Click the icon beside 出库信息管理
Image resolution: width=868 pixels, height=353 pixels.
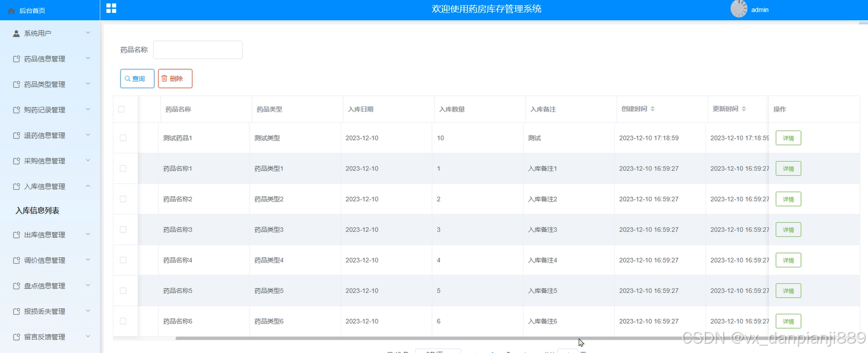pyautogui.click(x=16, y=235)
